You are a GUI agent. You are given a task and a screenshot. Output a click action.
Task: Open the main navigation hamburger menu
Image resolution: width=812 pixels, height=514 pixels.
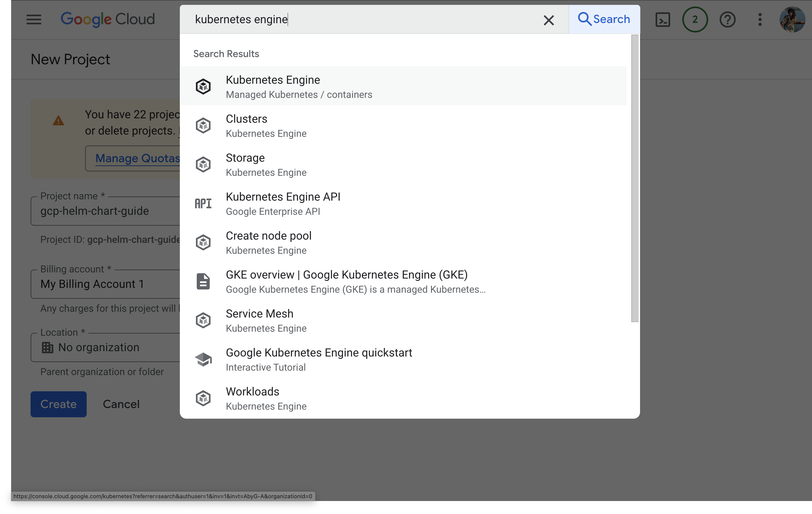tap(34, 19)
